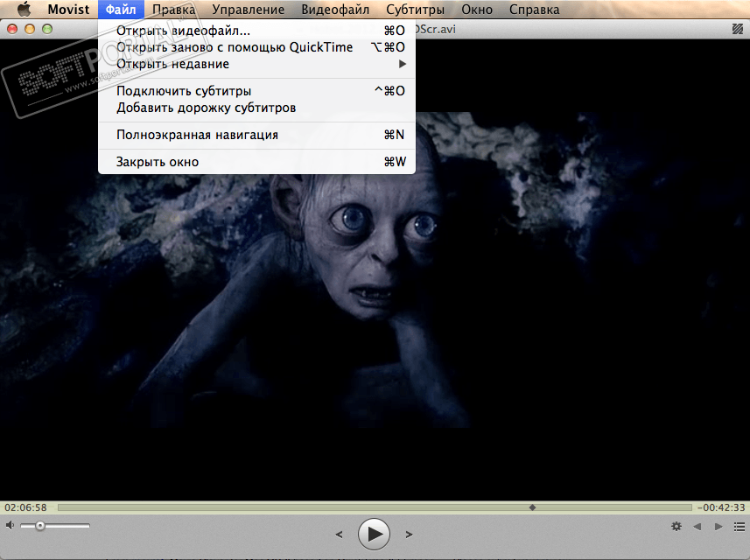750x560 pixels.
Task: Close the video window with the red button
Action: pyautogui.click(x=12, y=29)
